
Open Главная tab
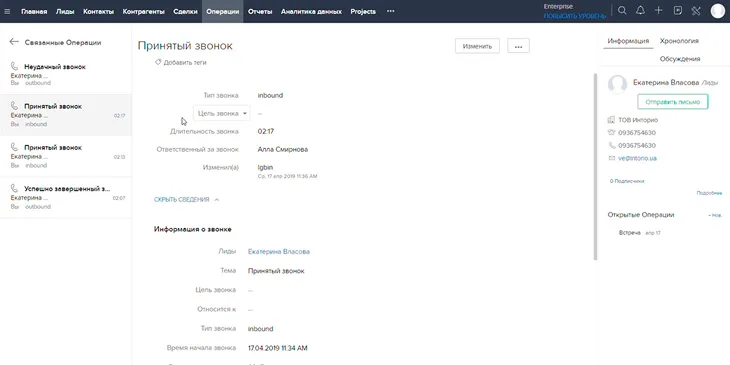(x=34, y=12)
